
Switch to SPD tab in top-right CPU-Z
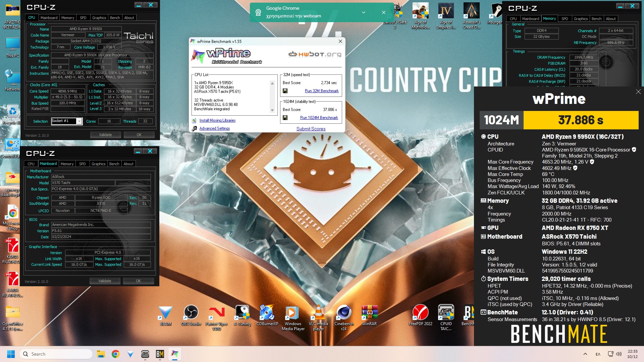click(565, 19)
